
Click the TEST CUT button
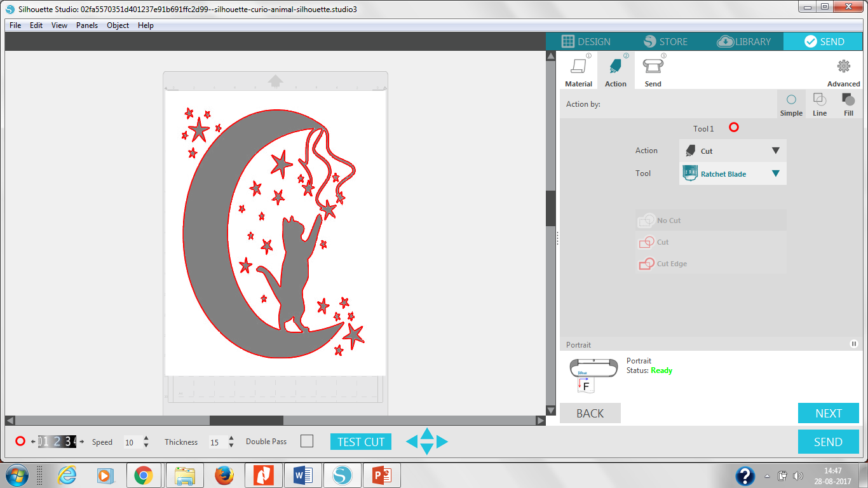pos(360,442)
